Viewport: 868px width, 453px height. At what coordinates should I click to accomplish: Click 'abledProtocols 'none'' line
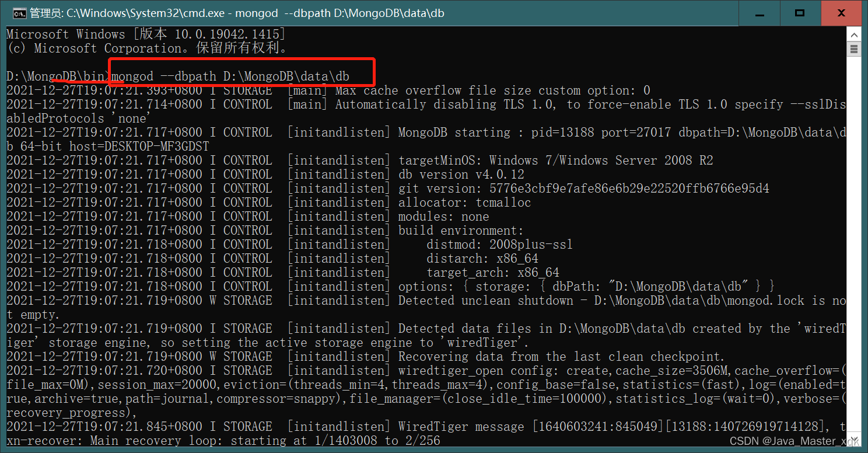(79, 119)
